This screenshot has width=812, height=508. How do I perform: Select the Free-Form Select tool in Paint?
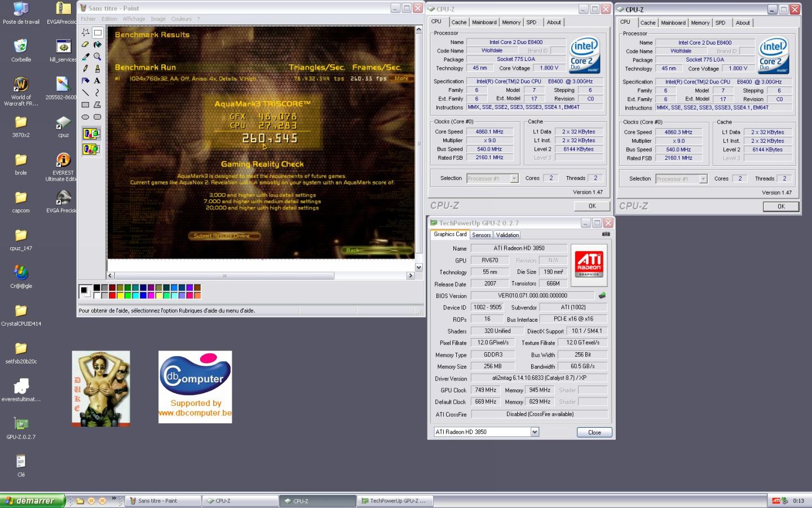(x=85, y=33)
